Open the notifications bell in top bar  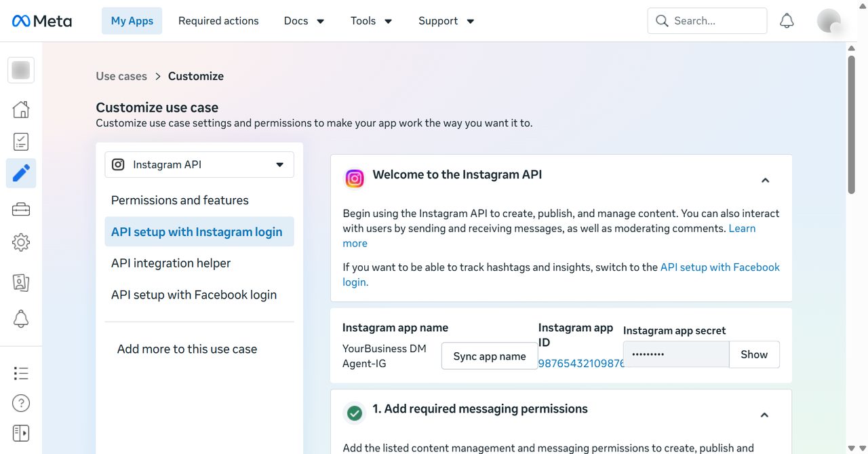(787, 21)
